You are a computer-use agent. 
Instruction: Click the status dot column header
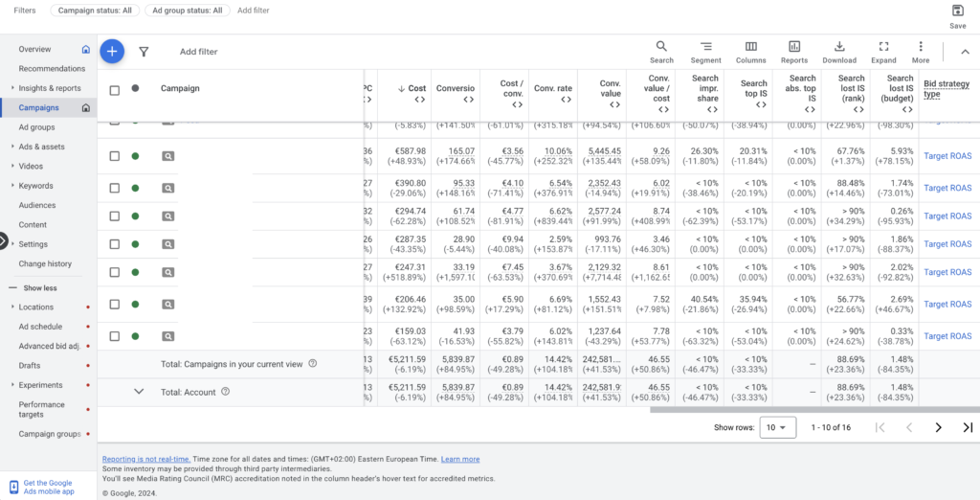point(135,88)
